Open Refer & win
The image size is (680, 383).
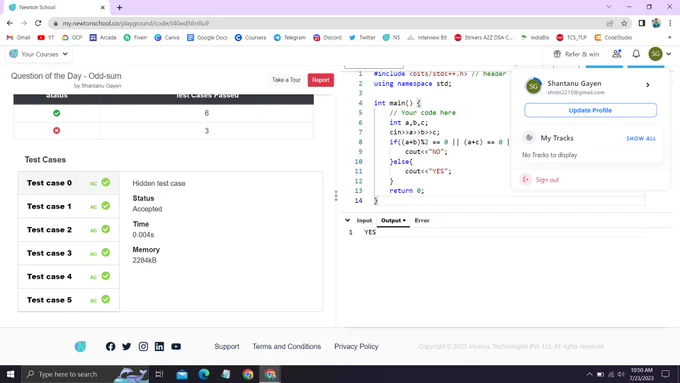[576, 54]
